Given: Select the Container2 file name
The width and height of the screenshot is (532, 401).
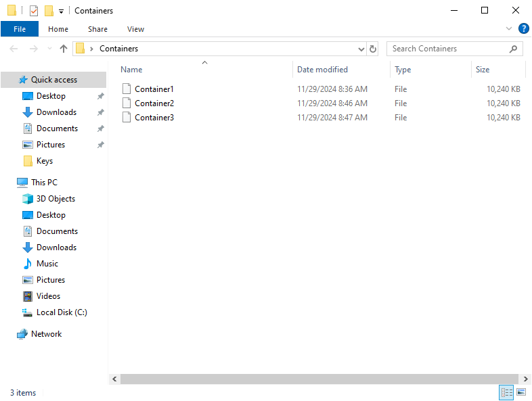Looking at the screenshot, I should tap(154, 103).
